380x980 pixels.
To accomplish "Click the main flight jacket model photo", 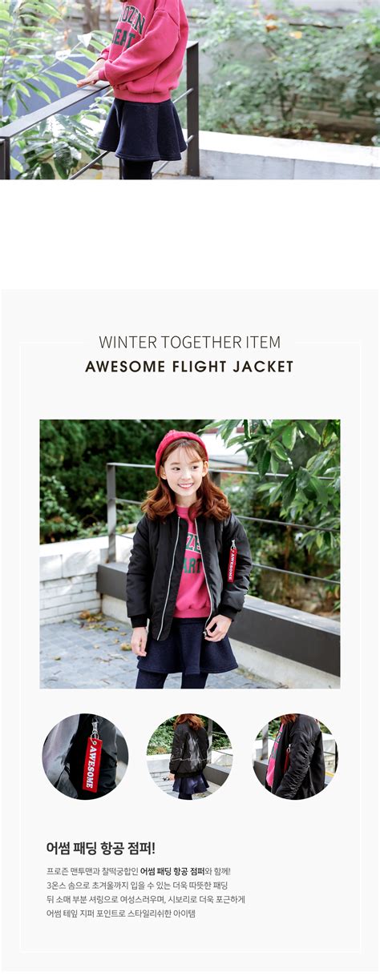I will [x=190, y=553].
